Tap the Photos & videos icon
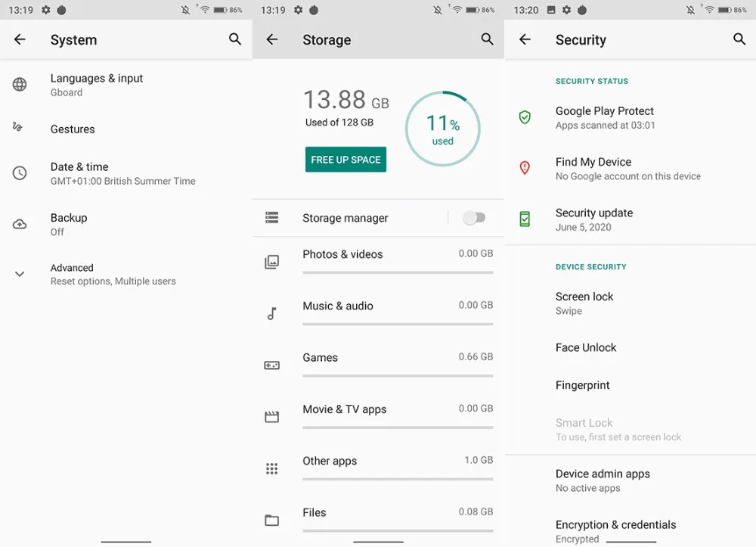The height and width of the screenshot is (547, 756). (272, 262)
